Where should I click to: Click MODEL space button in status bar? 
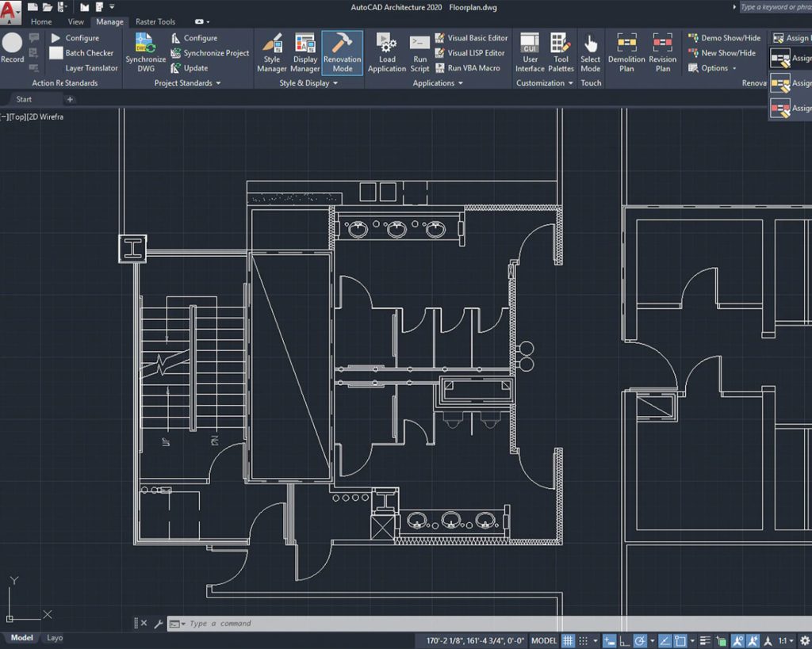click(x=544, y=641)
